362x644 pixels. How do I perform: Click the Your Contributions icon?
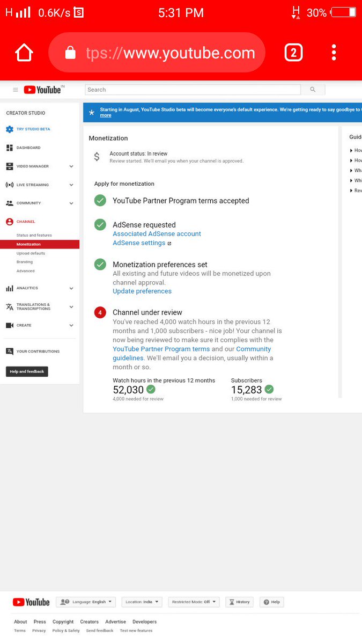[10, 352]
